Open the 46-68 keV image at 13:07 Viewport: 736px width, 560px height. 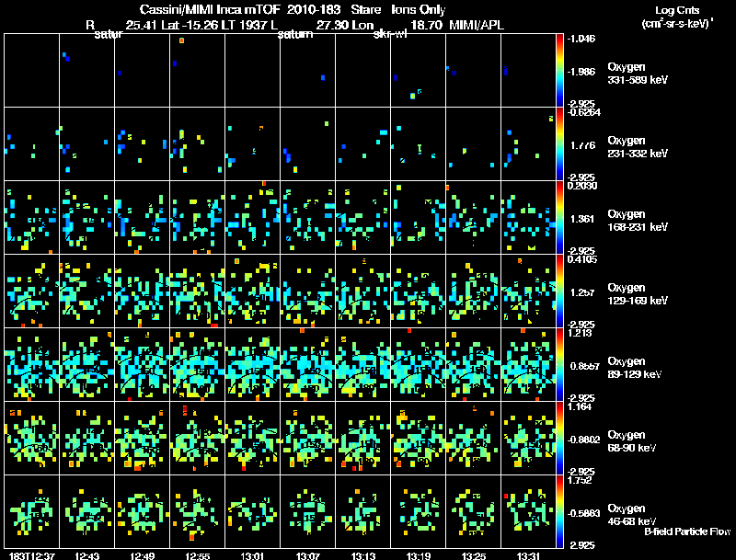click(x=308, y=511)
